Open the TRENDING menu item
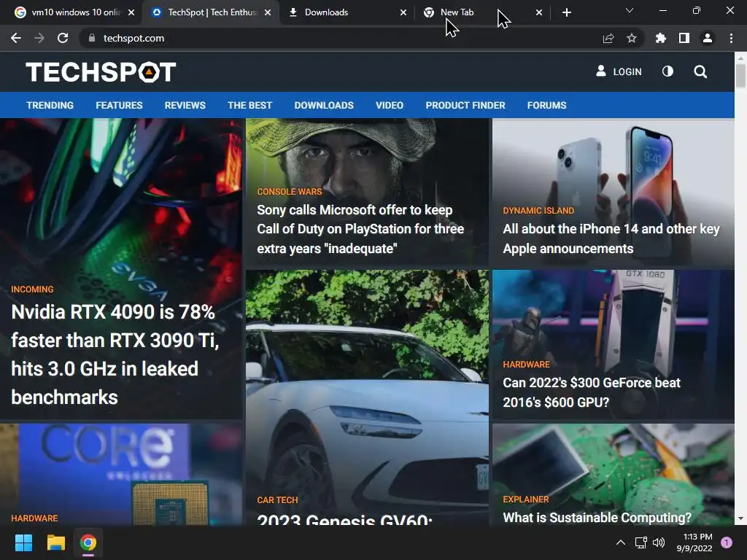The width and height of the screenshot is (747, 560). [50, 105]
